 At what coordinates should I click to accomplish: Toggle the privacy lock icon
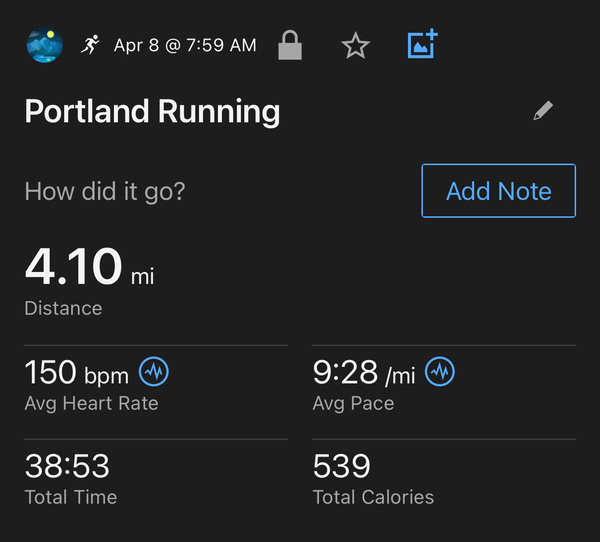(290, 45)
